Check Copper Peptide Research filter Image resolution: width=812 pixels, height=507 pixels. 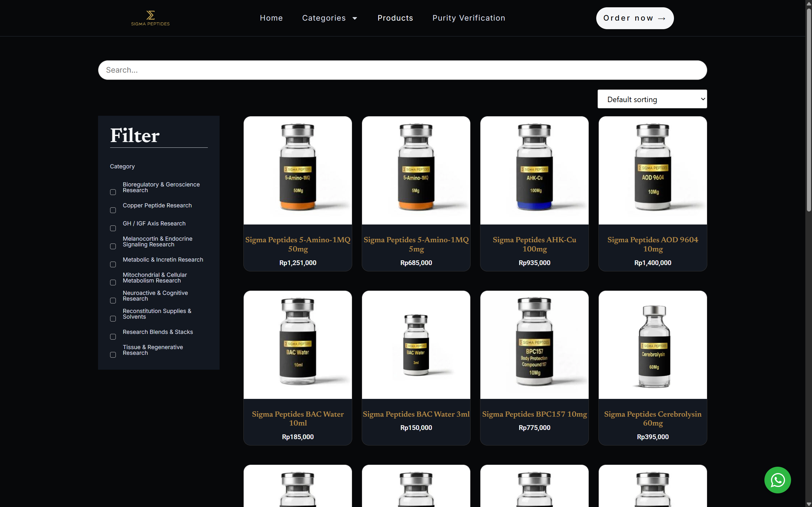pyautogui.click(x=113, y=210)
